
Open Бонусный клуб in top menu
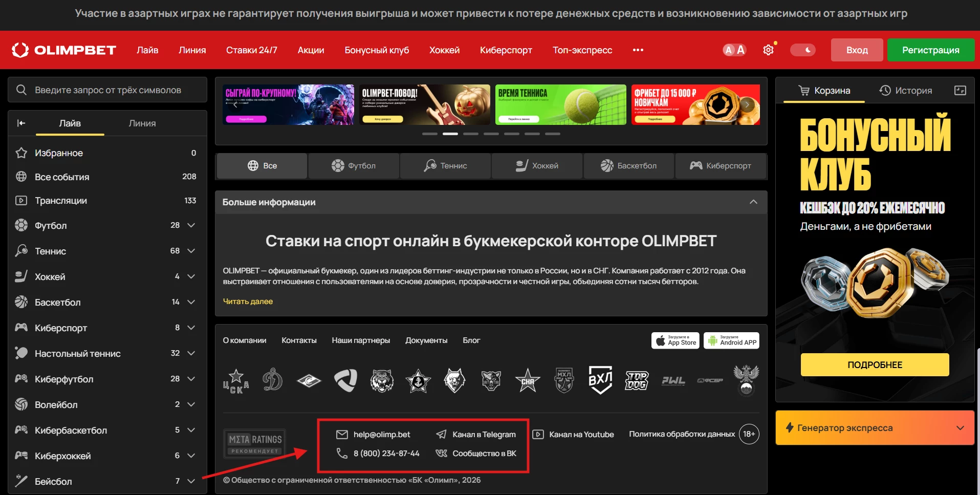click(x=377, y=50)
